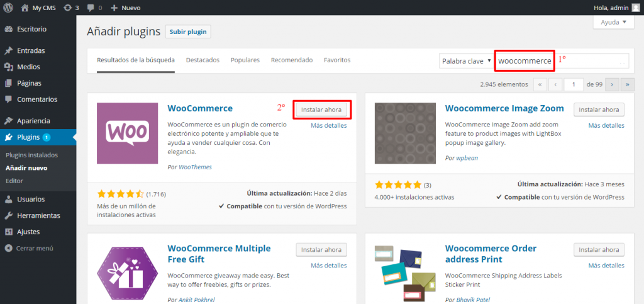Switch to Favoritos tab
The image size is (644, 304).
337,60
